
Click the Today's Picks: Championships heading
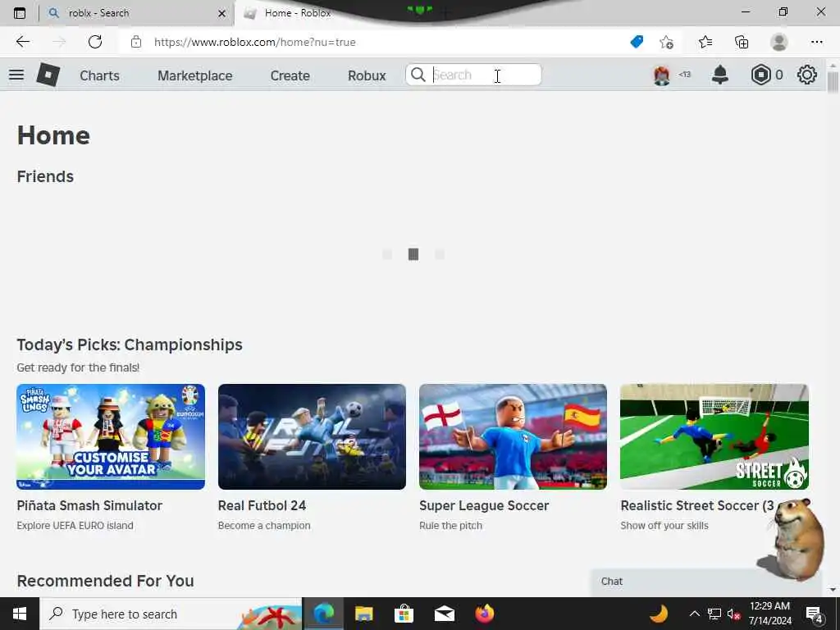point(130,345)
